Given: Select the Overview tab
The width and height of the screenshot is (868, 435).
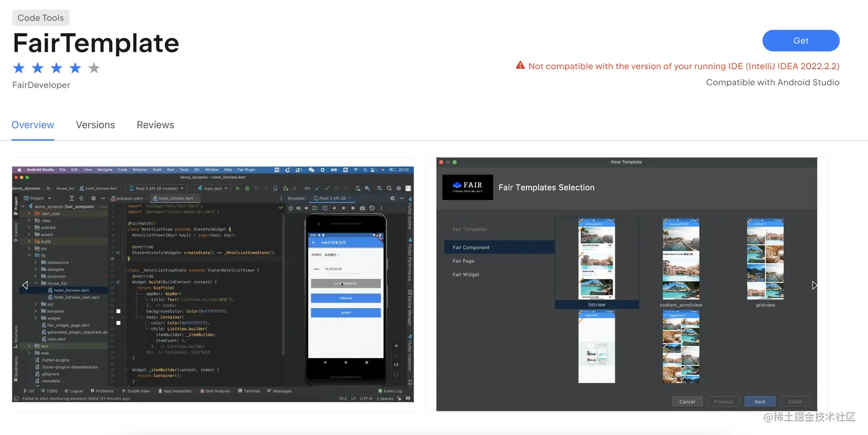Looking at the screenshot, I should [x=33, y=125].
